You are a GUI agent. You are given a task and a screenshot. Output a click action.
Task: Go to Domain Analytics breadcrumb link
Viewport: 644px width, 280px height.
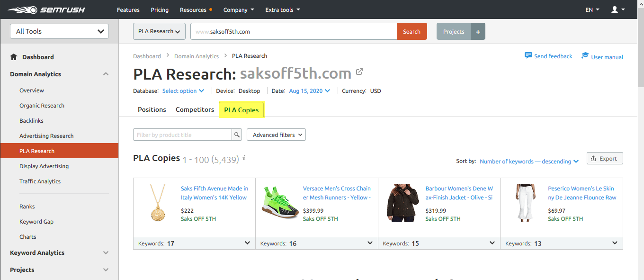[197, 56]
